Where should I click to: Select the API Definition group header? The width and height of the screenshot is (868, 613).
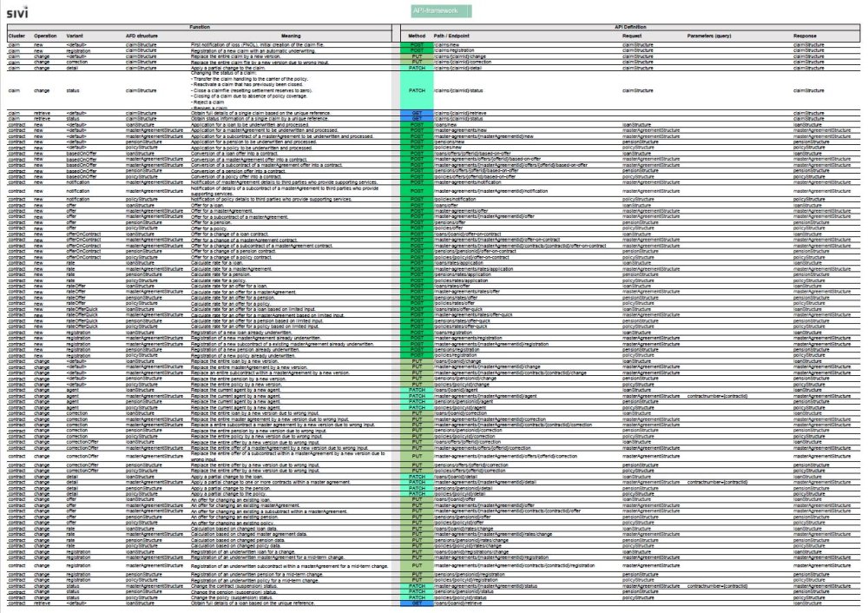coord(630,27)
